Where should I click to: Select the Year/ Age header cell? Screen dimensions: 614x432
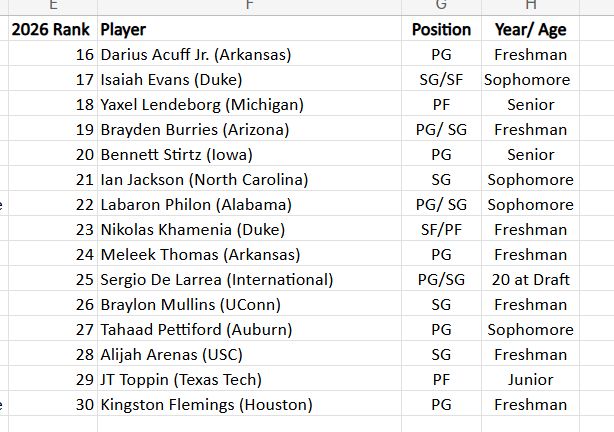pos(530,29)
